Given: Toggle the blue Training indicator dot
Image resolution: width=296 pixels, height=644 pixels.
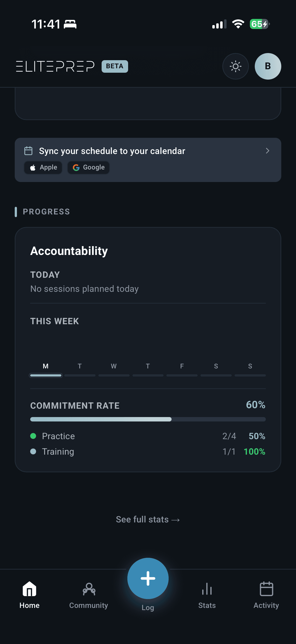Looking at the screenshot, I should coord(33,451).
